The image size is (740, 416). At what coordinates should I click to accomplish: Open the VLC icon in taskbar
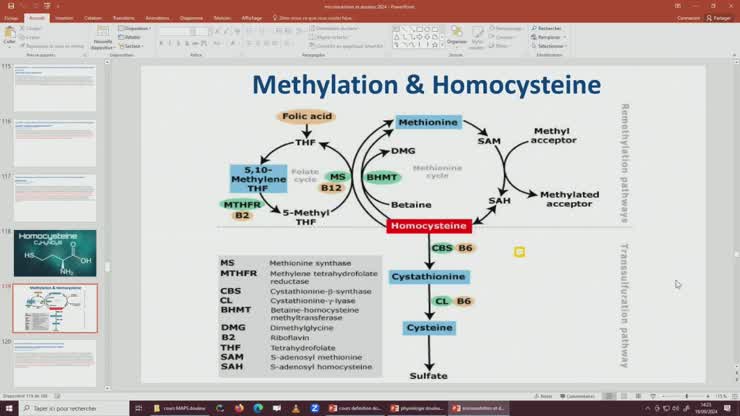click(x=294, y=408)
